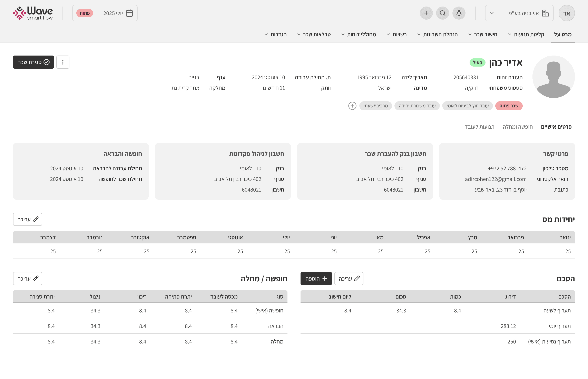The image size is (588, 379).
Task: Open the three-dot more options menu
Action: pos(63,62)
